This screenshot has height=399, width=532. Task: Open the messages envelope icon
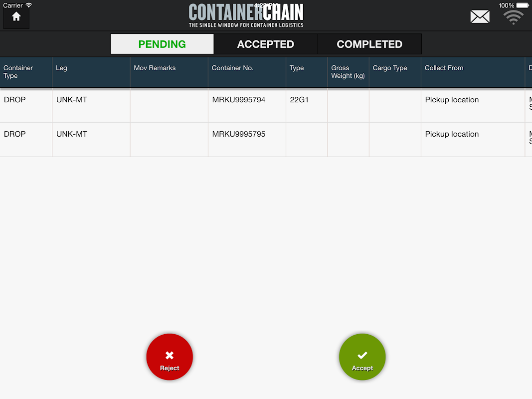(480, 16)
